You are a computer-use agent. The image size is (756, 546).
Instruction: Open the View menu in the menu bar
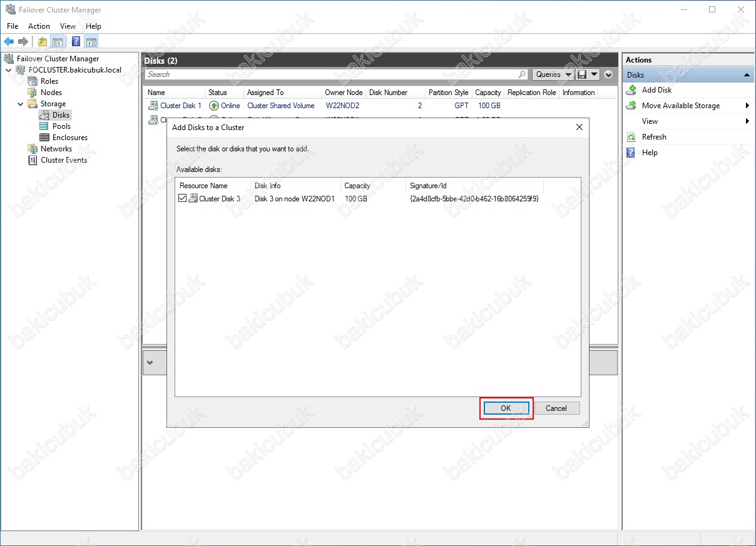[68, 26]
